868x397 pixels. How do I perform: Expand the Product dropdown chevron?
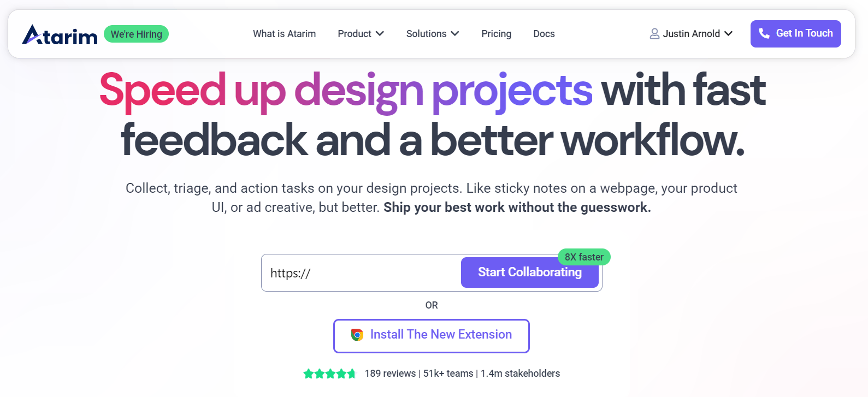point(380,34)
